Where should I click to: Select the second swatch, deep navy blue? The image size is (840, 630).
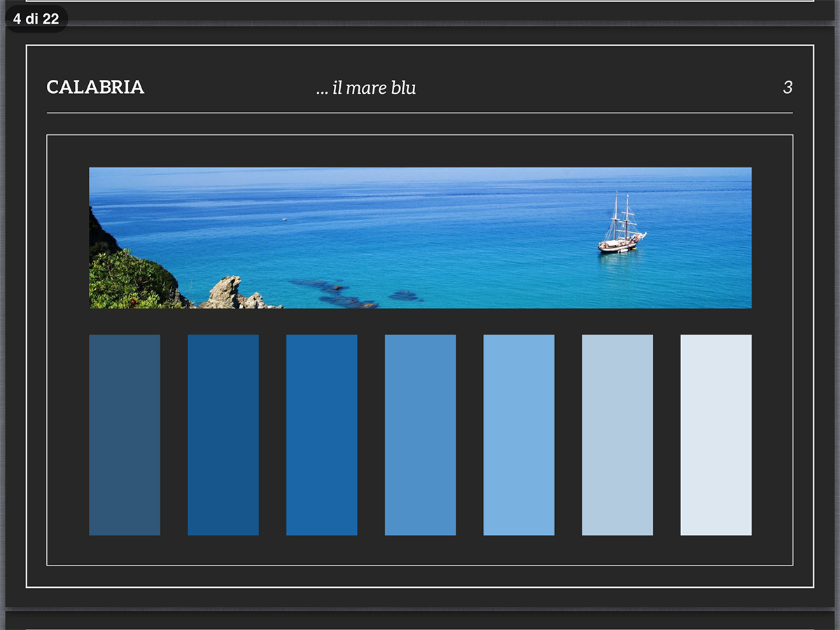(223, 435)
